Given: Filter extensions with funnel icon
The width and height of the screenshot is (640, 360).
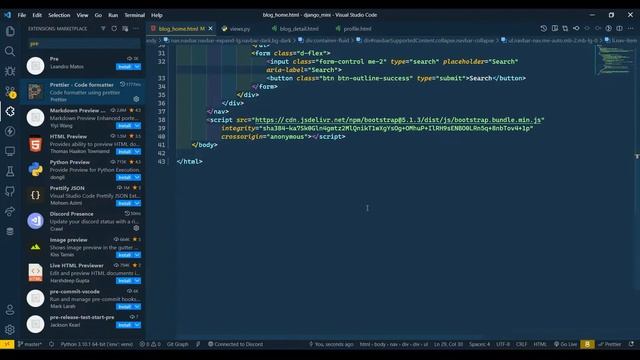Looking at the screenshot, I should click(103, 29).
